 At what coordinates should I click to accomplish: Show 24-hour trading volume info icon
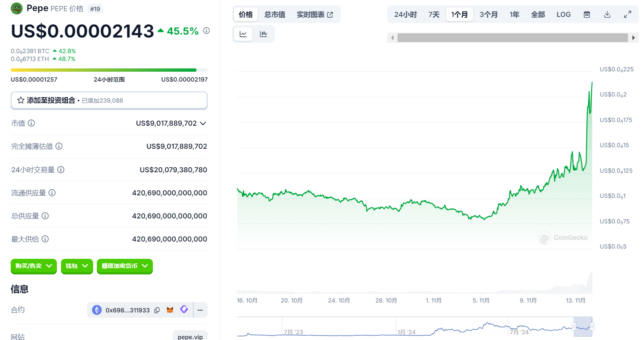coord(61,170)
